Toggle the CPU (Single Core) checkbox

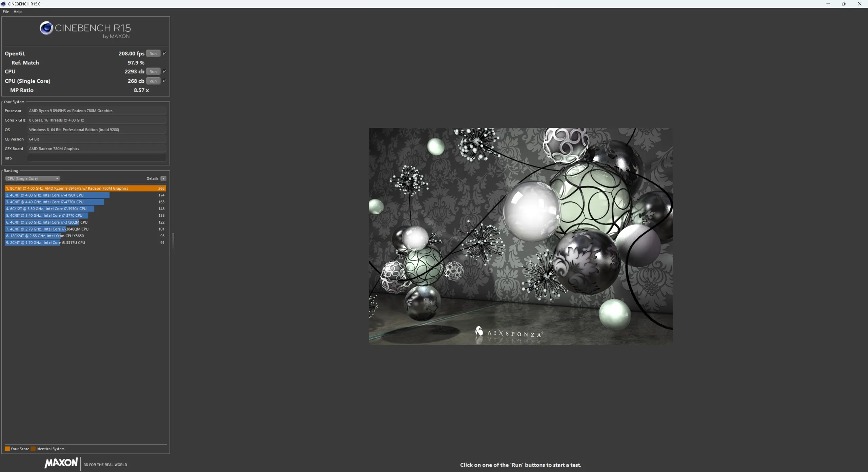(164, 81)
